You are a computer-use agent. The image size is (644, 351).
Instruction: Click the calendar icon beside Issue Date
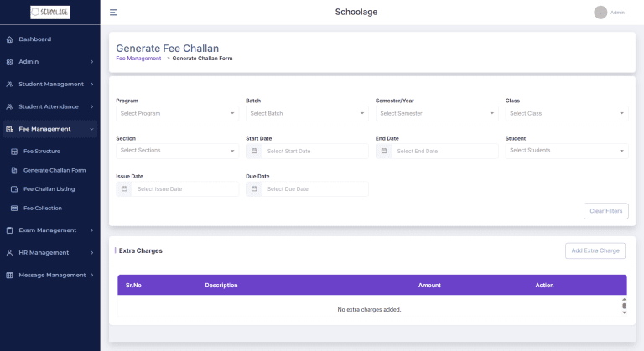coord(124,189)
